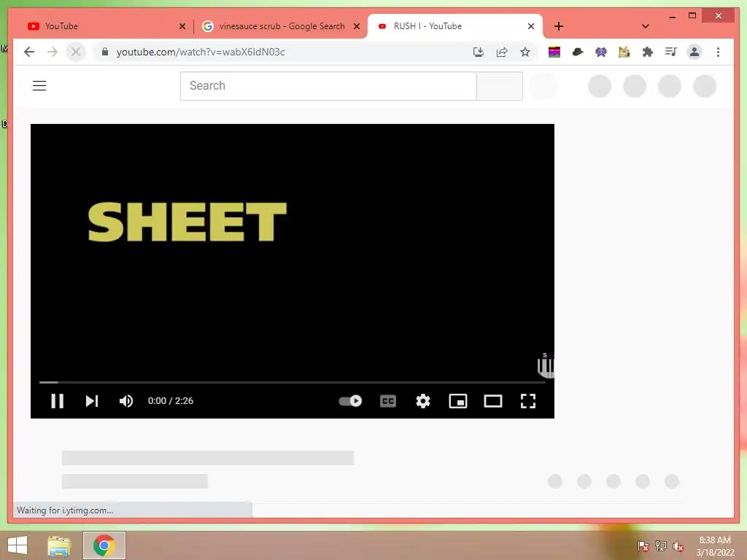Pause the YouTube video
Viewport: 747px width, 560px height.
[57, 401]
